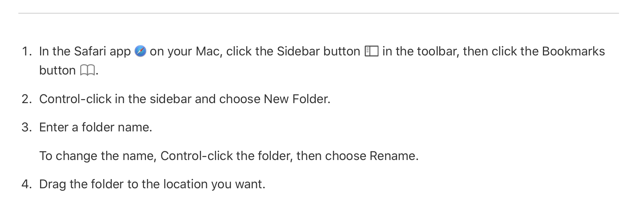
Task: Click the horizontal divider line at top
Action: click(318, 13)
